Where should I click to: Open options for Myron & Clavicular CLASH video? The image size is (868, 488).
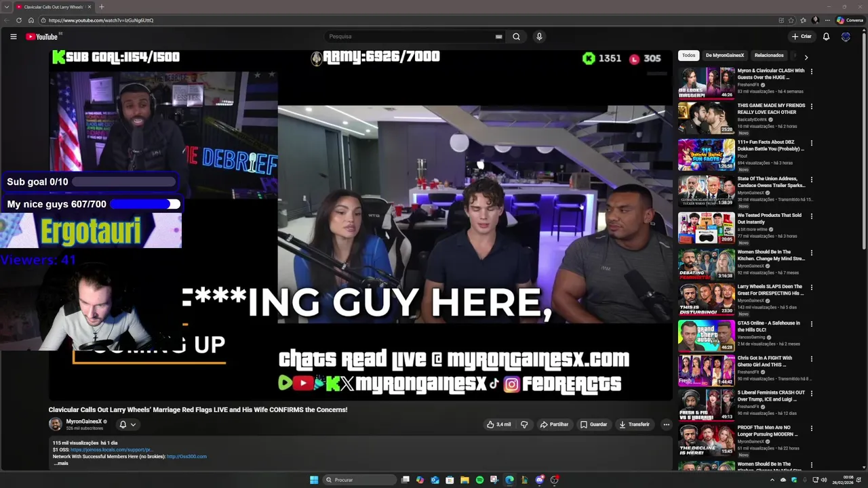(811, 71)
